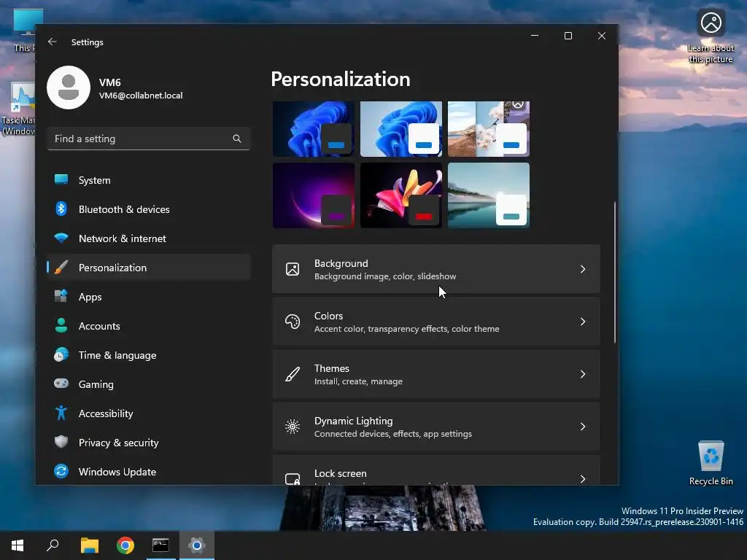Click the Network wifi icon in sidebar
The width and height of the screenshot is (747, 560).
point(61,238)
